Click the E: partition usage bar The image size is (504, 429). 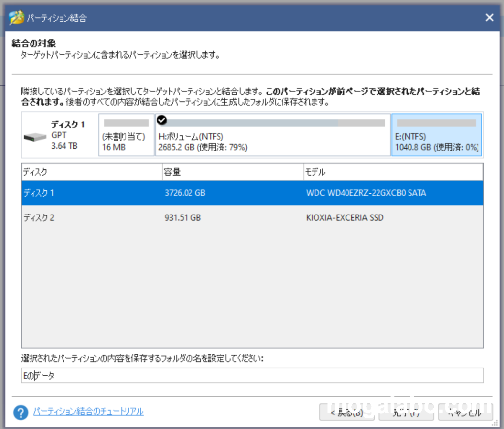(x=436, y=123)
